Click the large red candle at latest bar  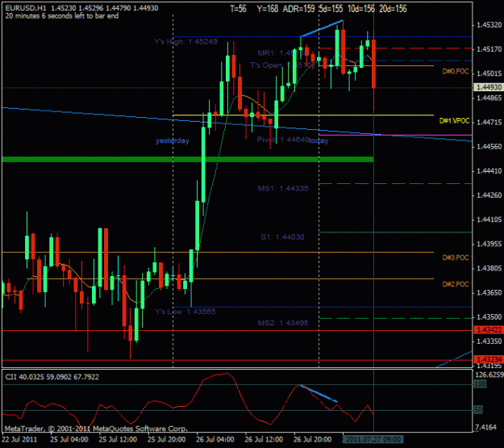coord(374,64)
